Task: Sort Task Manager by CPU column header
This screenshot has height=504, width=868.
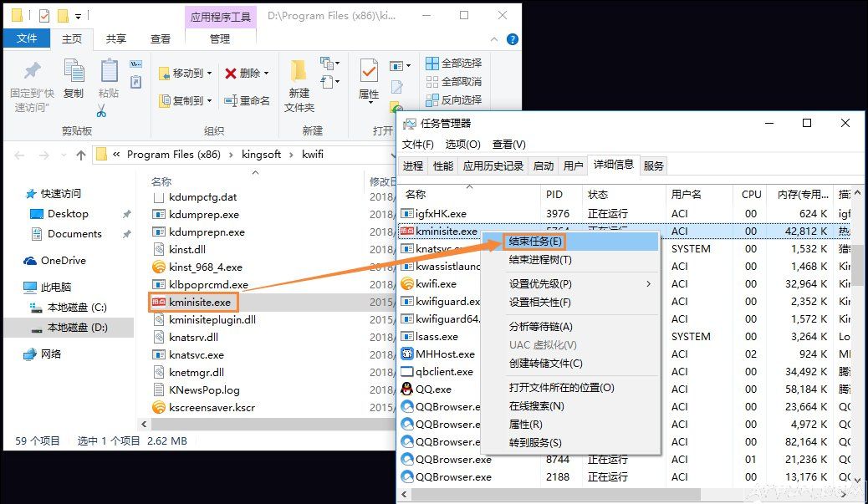Action: tap(751, 194)
